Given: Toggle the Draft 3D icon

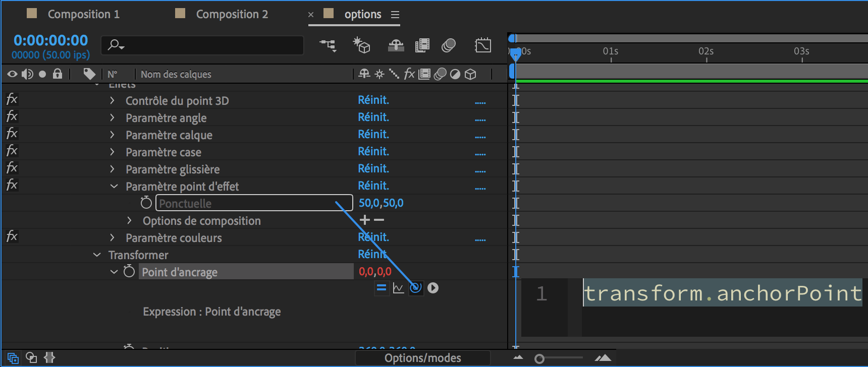Looking at the screenshot, I should pyautogui.click(x=361, y=45).
